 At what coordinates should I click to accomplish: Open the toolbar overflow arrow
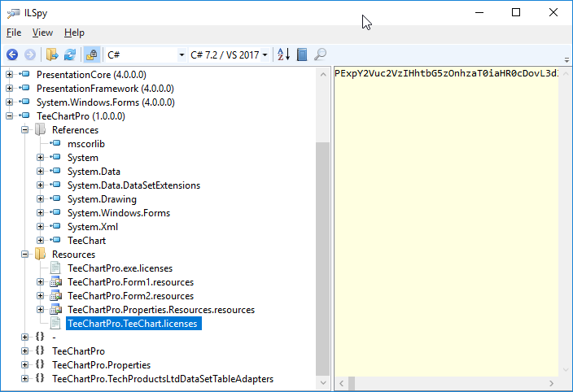pos(566,59)
